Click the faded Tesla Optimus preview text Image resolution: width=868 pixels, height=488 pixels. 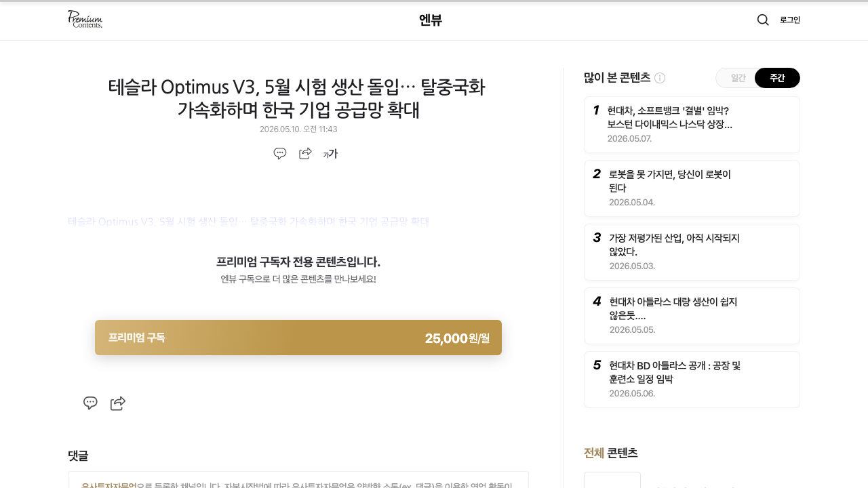click(x=249, y=222)
